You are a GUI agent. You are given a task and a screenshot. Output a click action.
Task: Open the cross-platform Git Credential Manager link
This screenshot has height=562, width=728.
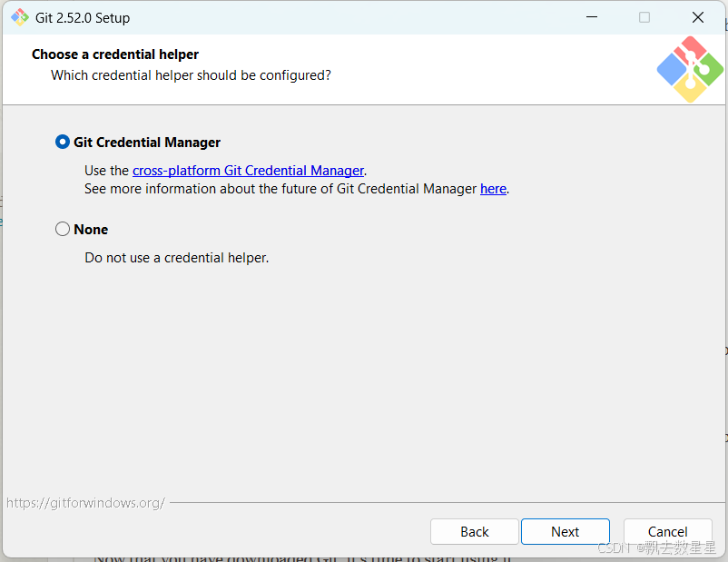click(248, 171)
